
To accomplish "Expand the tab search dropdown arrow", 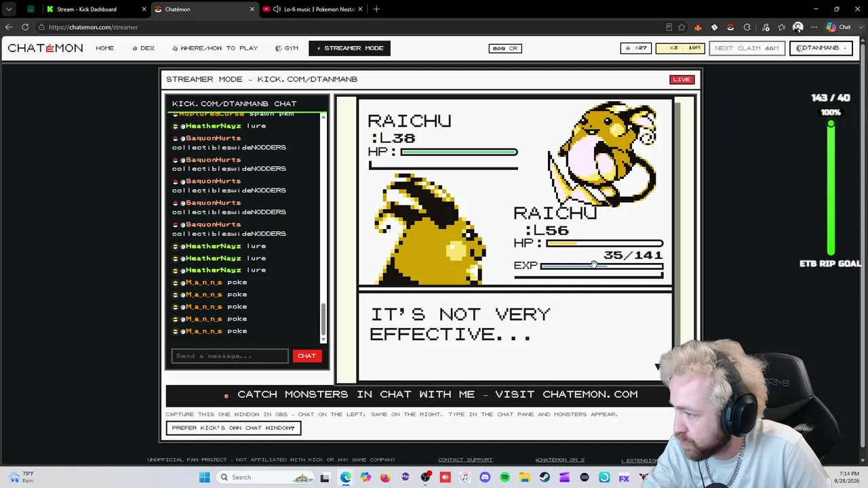I will tap(9, 9).
